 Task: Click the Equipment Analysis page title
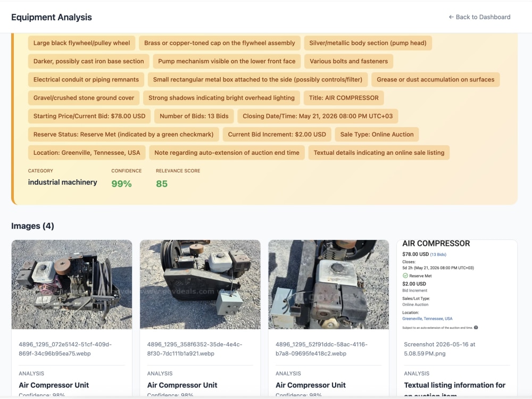pos(52,18)
